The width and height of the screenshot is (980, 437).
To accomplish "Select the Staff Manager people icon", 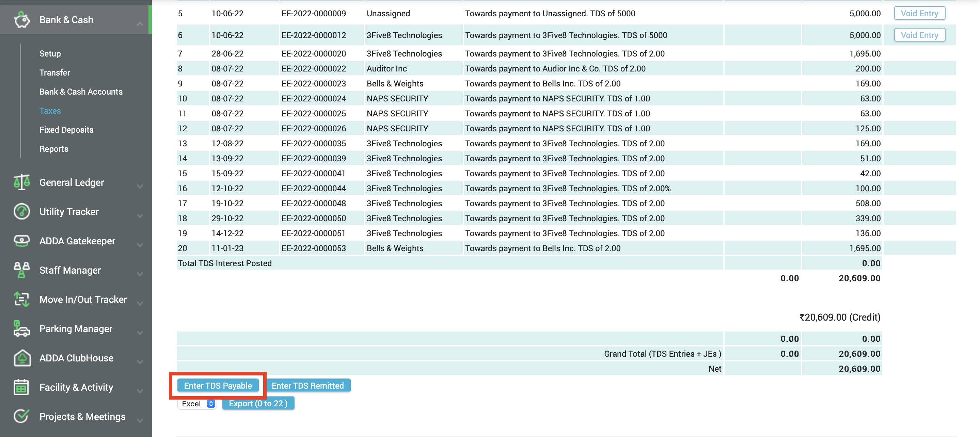I will click(21, 270).
